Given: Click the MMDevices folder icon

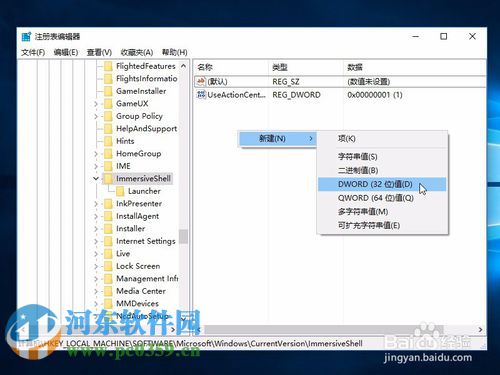Looking at the screenshot, I should [108, 304].
